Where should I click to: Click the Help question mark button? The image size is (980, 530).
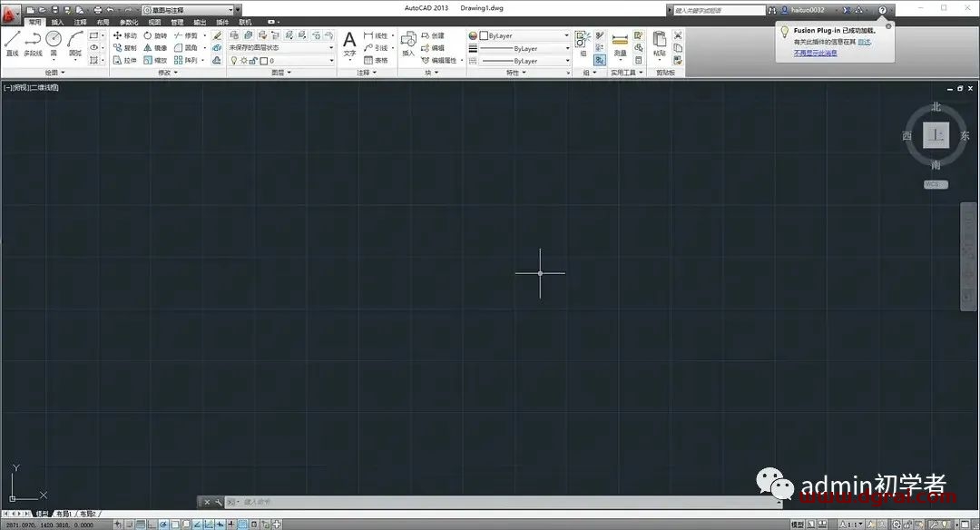[x=883, y=10]
